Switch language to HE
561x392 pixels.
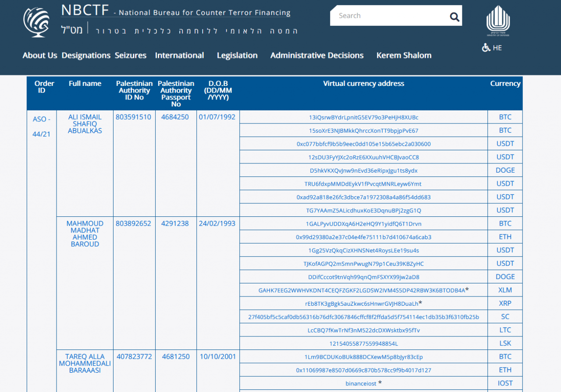(x=497, y=48)
